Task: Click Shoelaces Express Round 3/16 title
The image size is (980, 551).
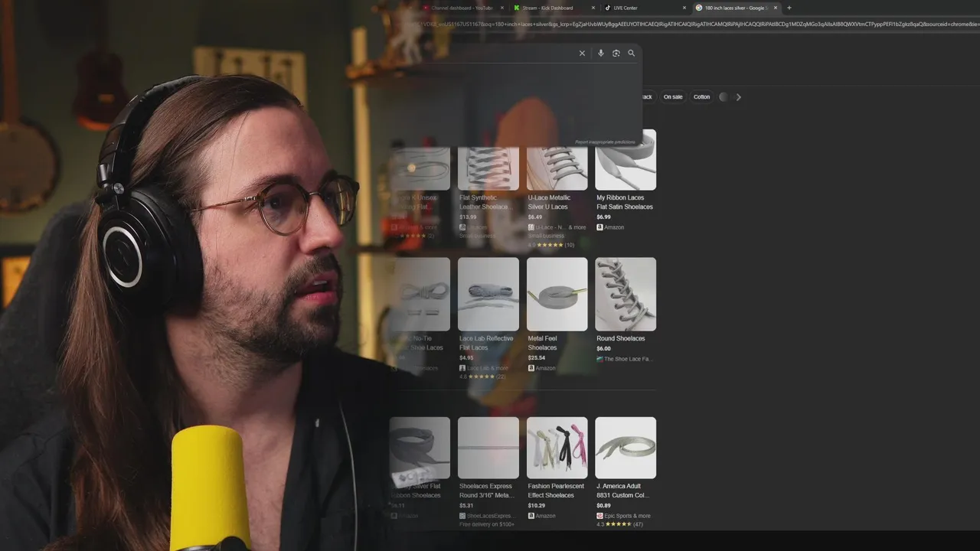Action: [x=486, y=491]
